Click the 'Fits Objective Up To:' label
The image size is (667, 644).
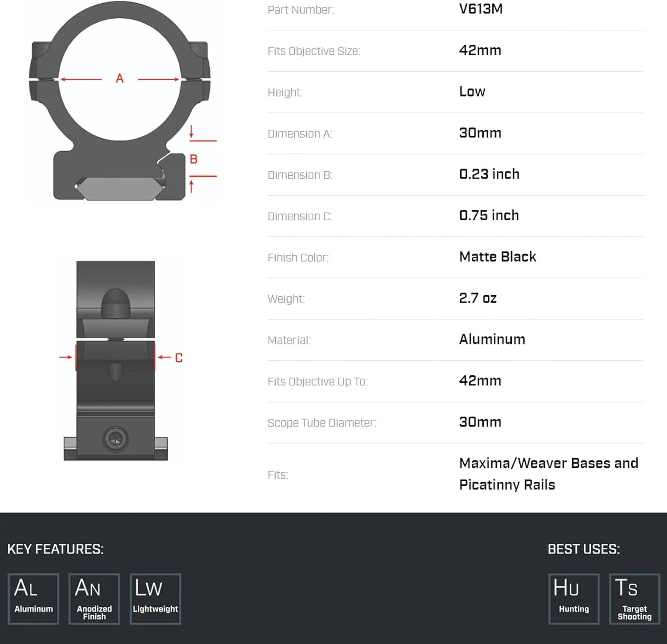pyautogui.click(x=317, y=382)
